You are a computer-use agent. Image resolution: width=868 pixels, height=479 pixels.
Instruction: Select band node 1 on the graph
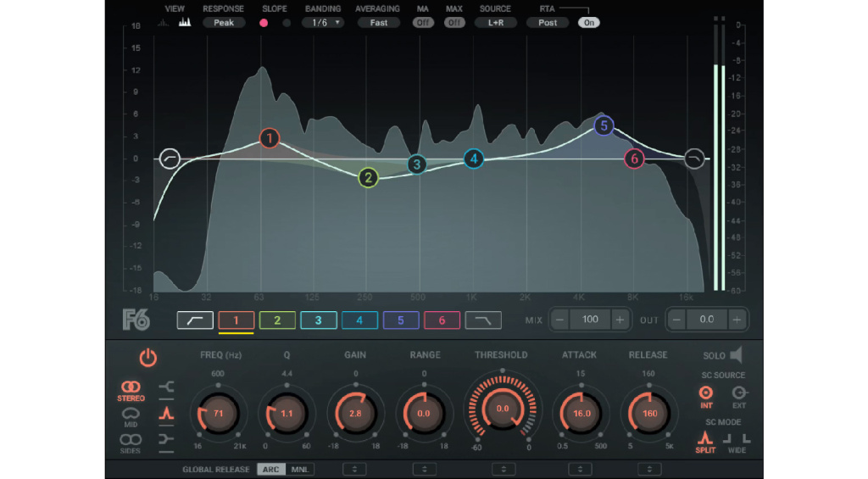[x=270, y=138]
